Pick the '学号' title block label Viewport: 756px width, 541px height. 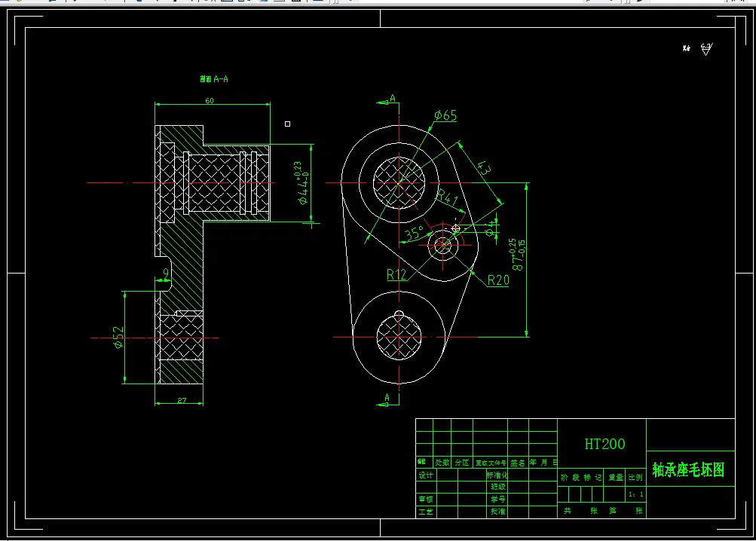point(498,499)
